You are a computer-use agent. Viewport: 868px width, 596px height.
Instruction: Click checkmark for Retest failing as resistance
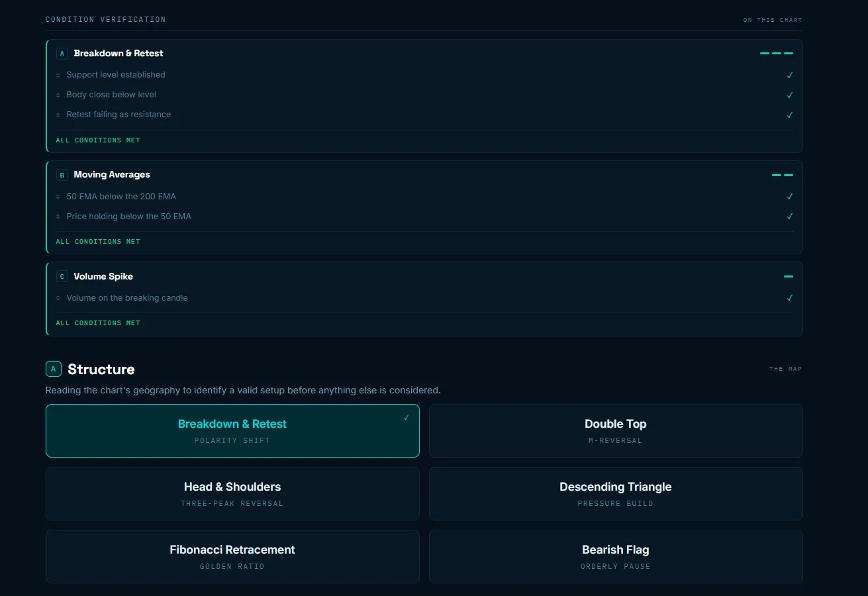tap(789, 115)
